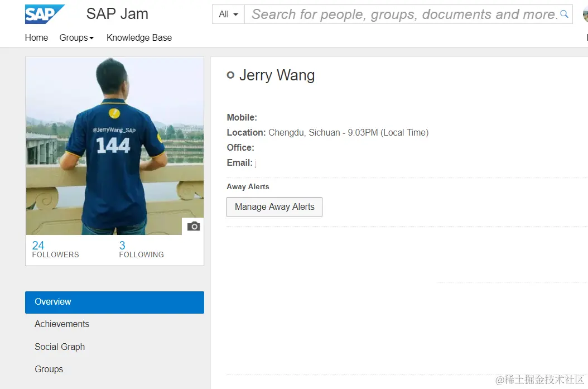This screenshot has width=588, height=389.
Task: View the 3 following link
Action: point(141,249)
